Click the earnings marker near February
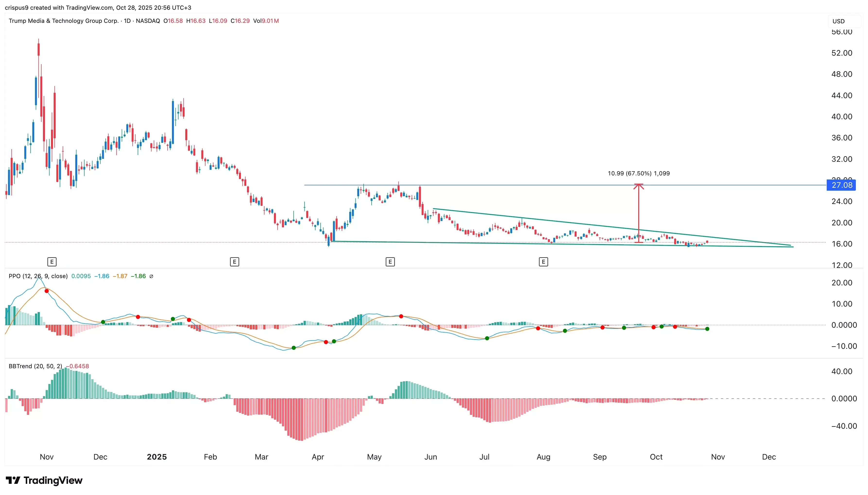868x495 pixels. [x=235, y=262]
